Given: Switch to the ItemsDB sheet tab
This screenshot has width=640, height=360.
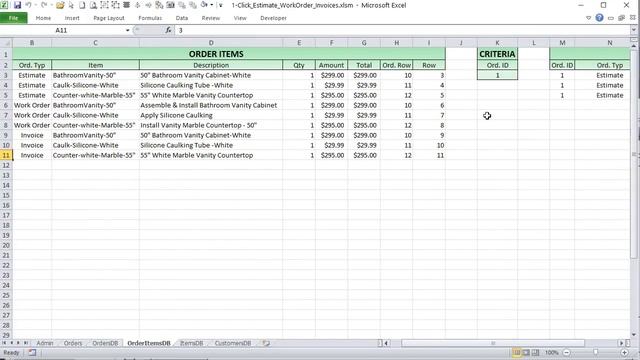Looking at the screenshot, I should (191, 343).
